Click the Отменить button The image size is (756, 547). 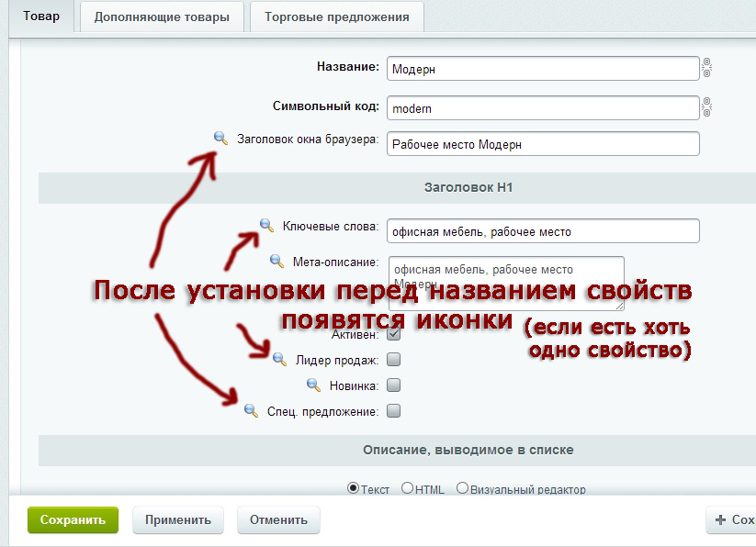click(278, 519)
